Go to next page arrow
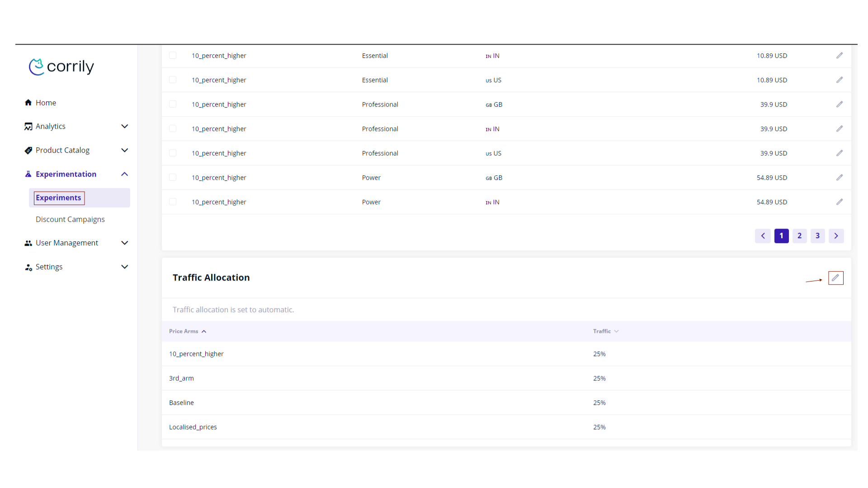The image size is (868, 488). 836,236
